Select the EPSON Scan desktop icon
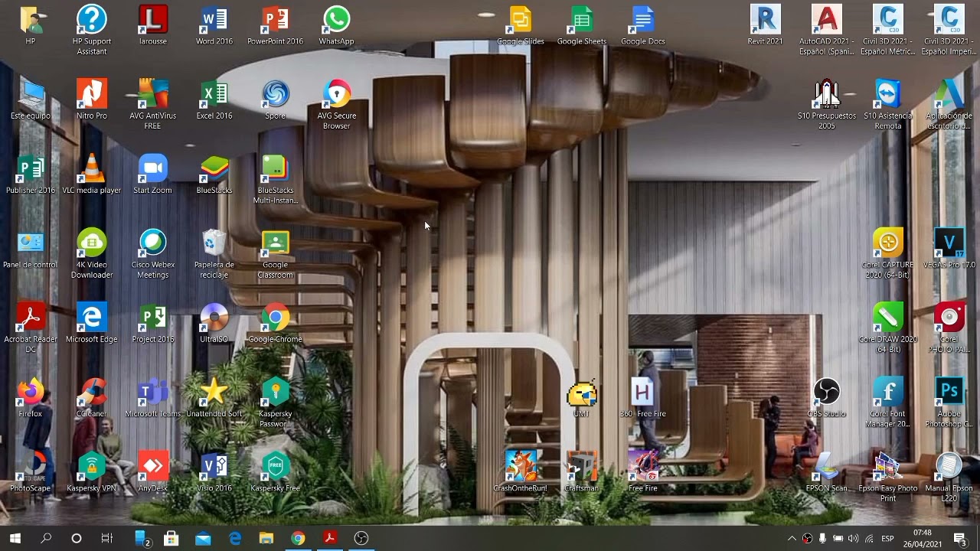Viewport: 980px width, 551px height. (827, 471)
